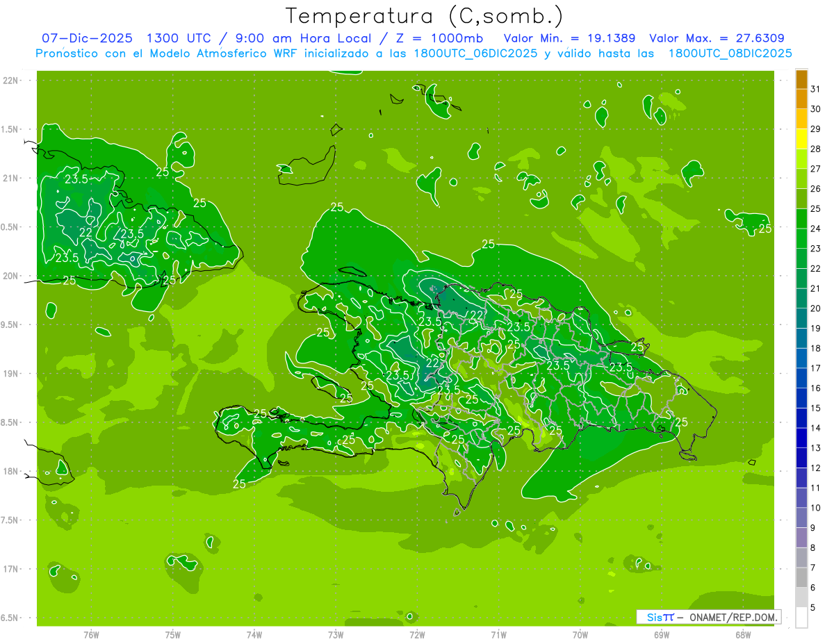
Task: Click the "Valor Min. = 19.1389" value
Action: point(569,38)
